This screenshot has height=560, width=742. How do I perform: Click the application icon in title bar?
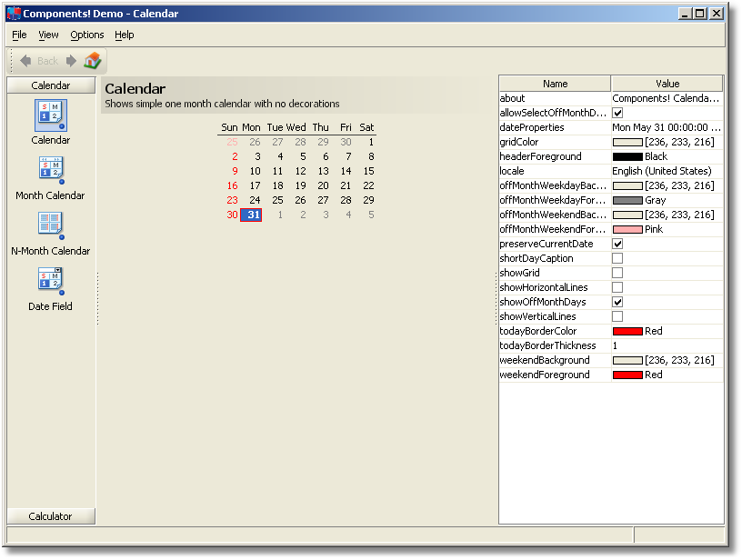click(x=14, y=14)
